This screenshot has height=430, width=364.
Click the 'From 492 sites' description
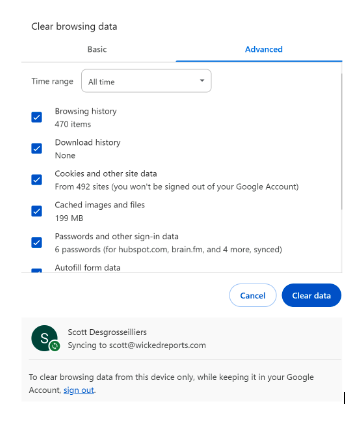(x=177, y=187)
